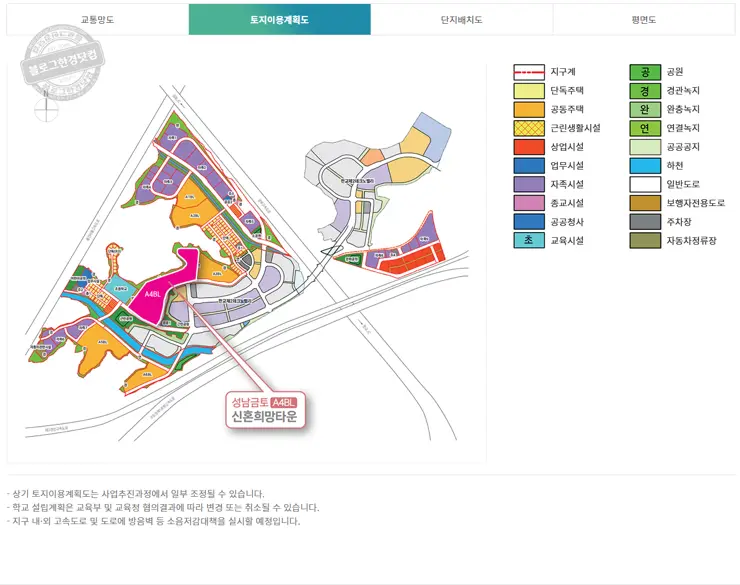Click the 공공공지 legend label
The height and width of the screenshot is (585, 740).
pyautogui.click(x=683, y=147)
